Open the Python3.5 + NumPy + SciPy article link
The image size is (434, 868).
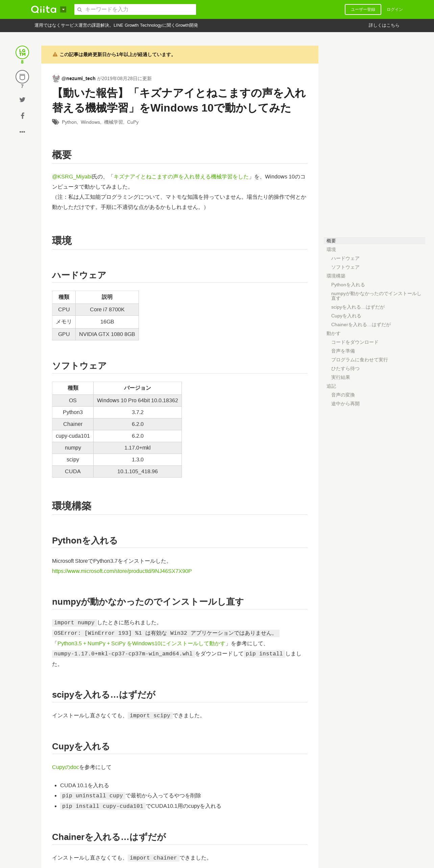141,643
